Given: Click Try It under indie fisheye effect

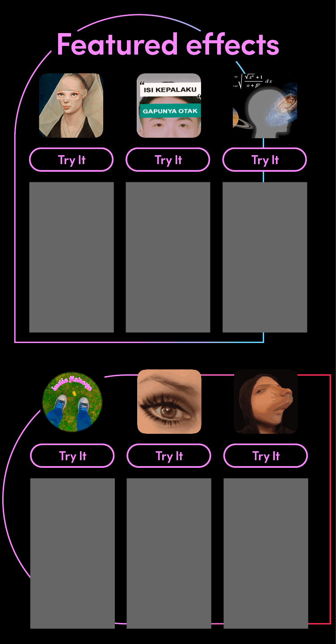Looking at the screenshot, I should pyautogui.click(x=72, y=456).
